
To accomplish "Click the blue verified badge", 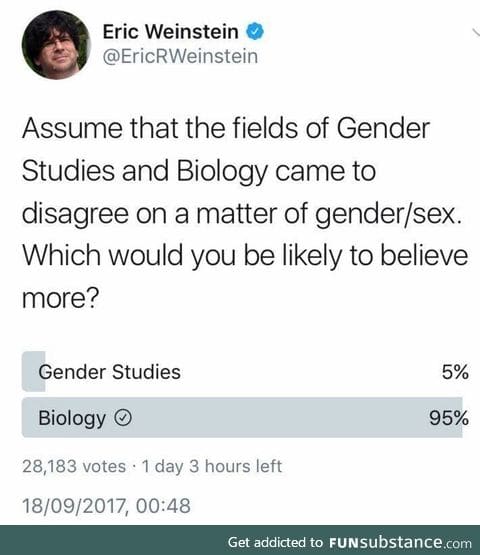I will pos(255,32).
